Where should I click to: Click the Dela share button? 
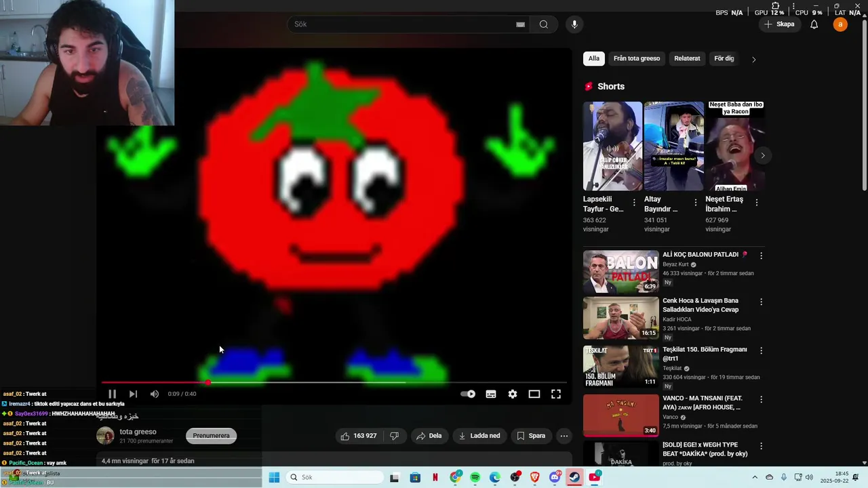point(429,436)
